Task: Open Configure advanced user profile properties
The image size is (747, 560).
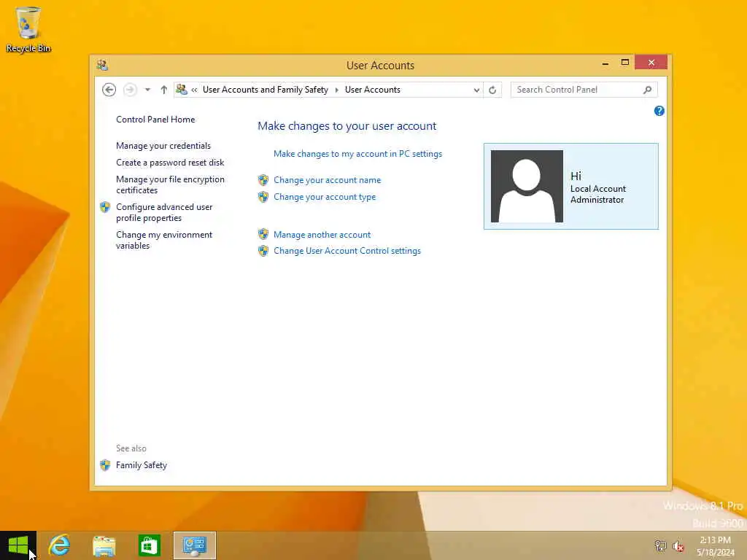Action: pyautogui.click(x=164, y=212)
